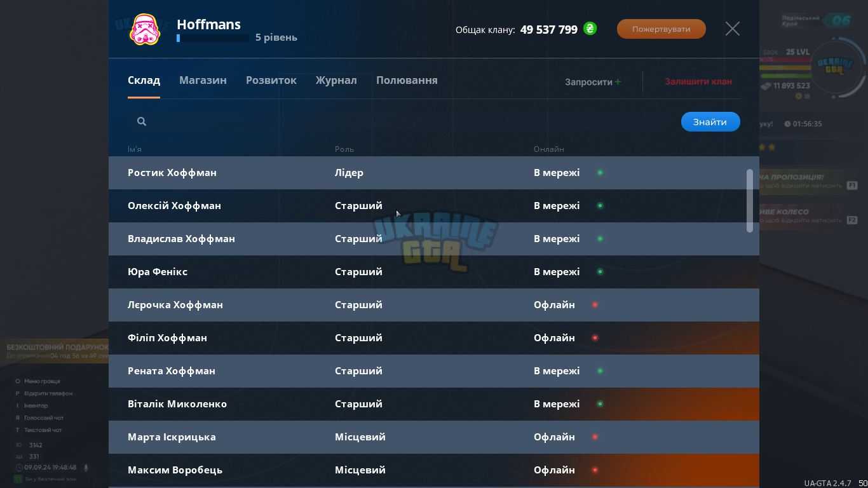The width and height of the screenshot is (868, 488).
Task: Select the Юра Фенікс member row
Action: pyautogui.click(x=434, y=272)
